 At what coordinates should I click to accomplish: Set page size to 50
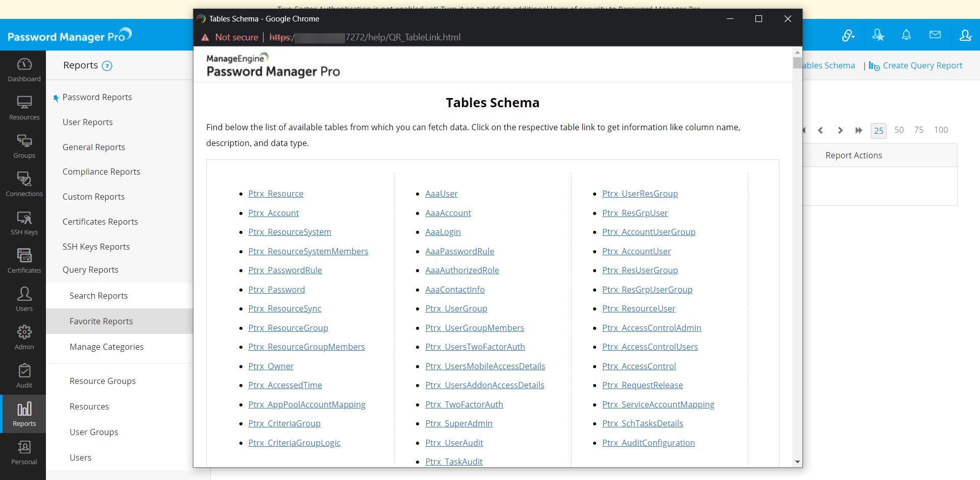(899, 130)
